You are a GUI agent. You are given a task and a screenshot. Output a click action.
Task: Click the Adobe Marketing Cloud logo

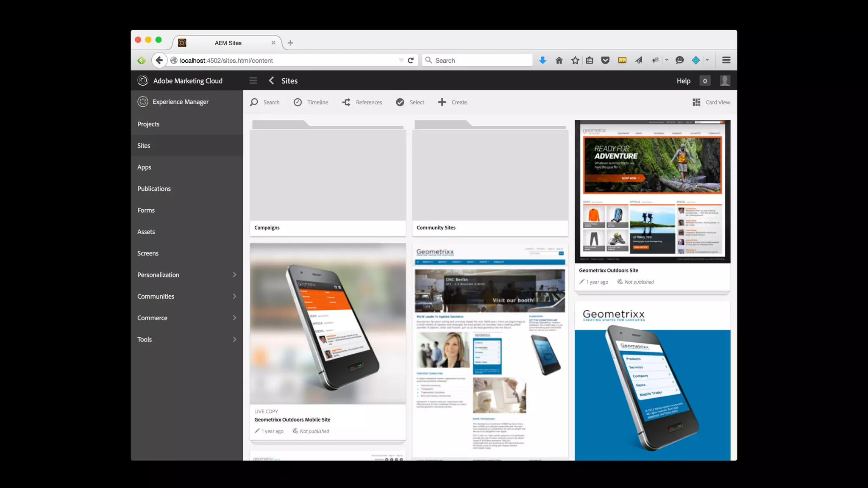(143, 80)
